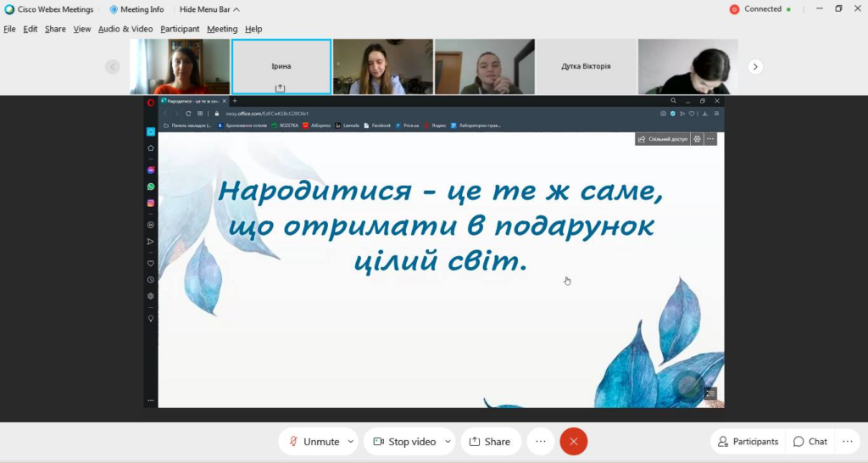Open the Audio & Video menu

[125, 29]
